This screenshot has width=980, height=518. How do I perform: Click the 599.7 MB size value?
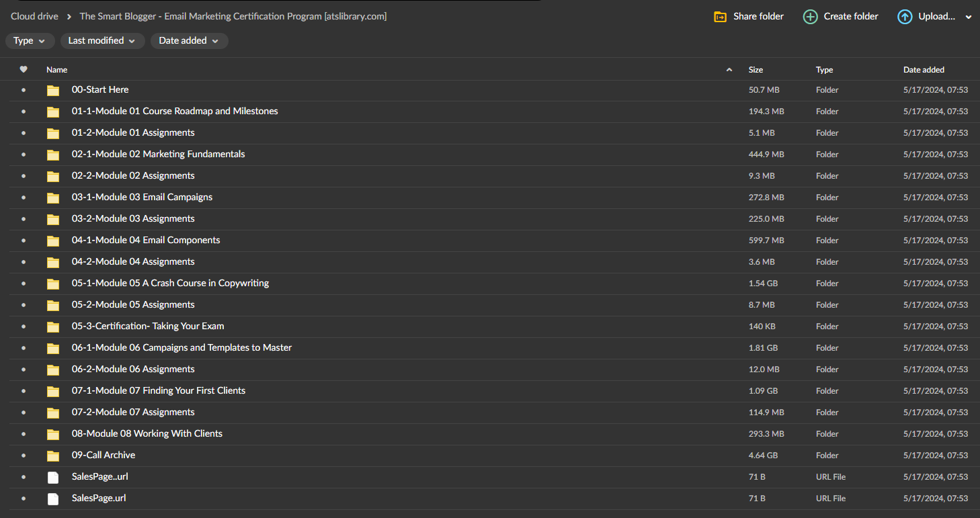point(766,241)
